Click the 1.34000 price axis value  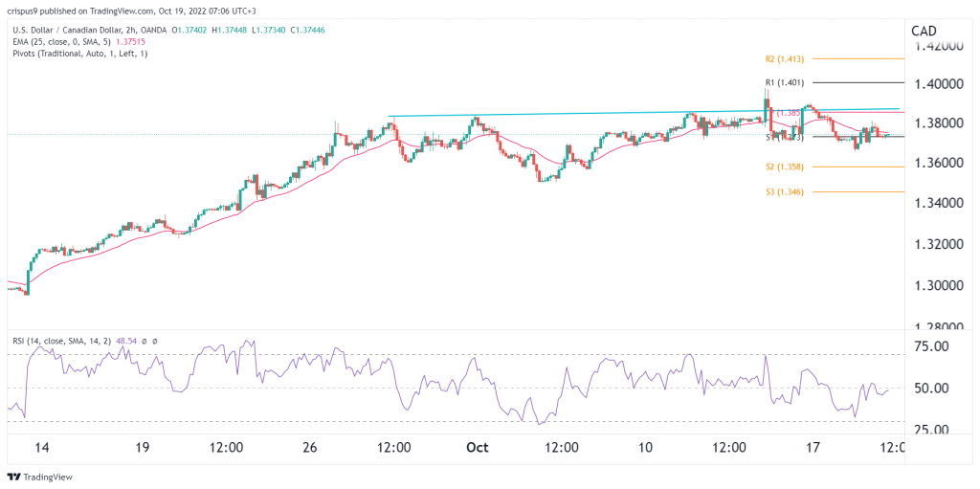point(940,204)
